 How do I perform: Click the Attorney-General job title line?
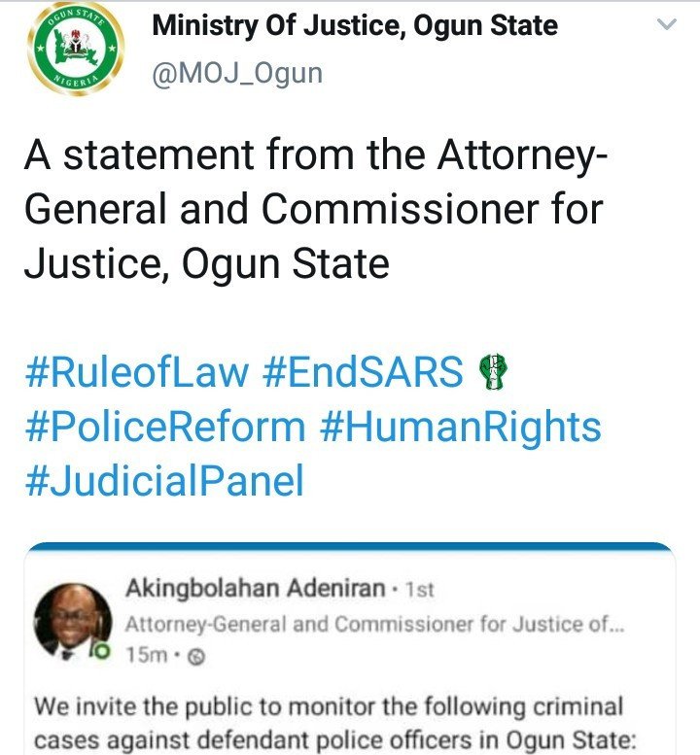click(x=375, y=624)
